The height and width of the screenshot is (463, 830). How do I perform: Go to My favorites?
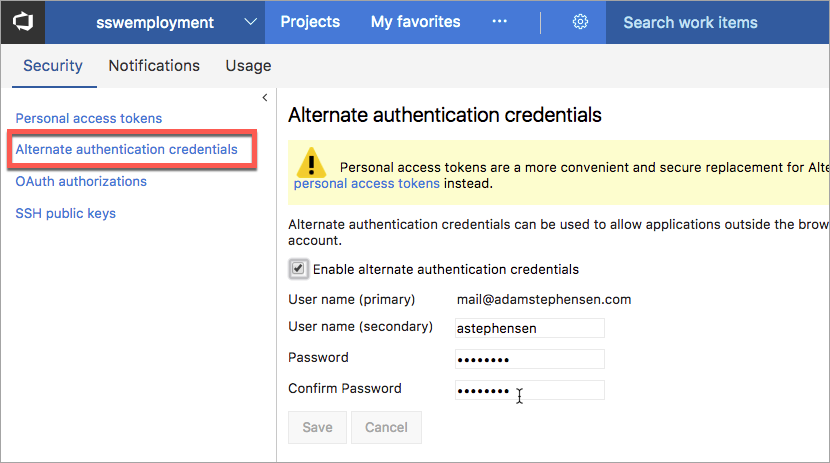[x=415, y=22]
